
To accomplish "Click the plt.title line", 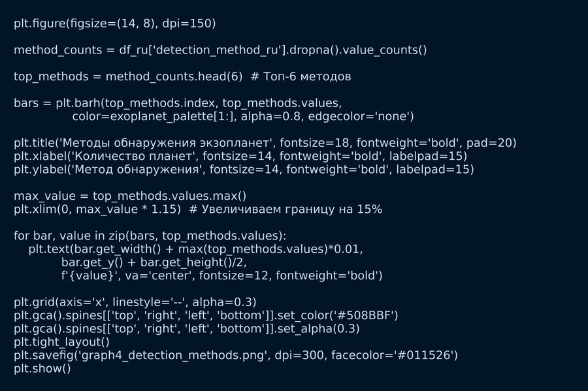I will [x=265, y=143].
